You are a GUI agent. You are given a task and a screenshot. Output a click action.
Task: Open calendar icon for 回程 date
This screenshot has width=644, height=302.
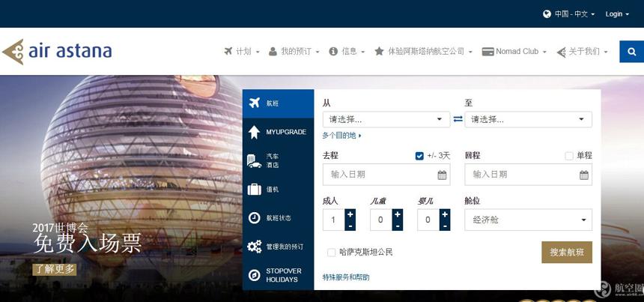[x=584, y=175]
